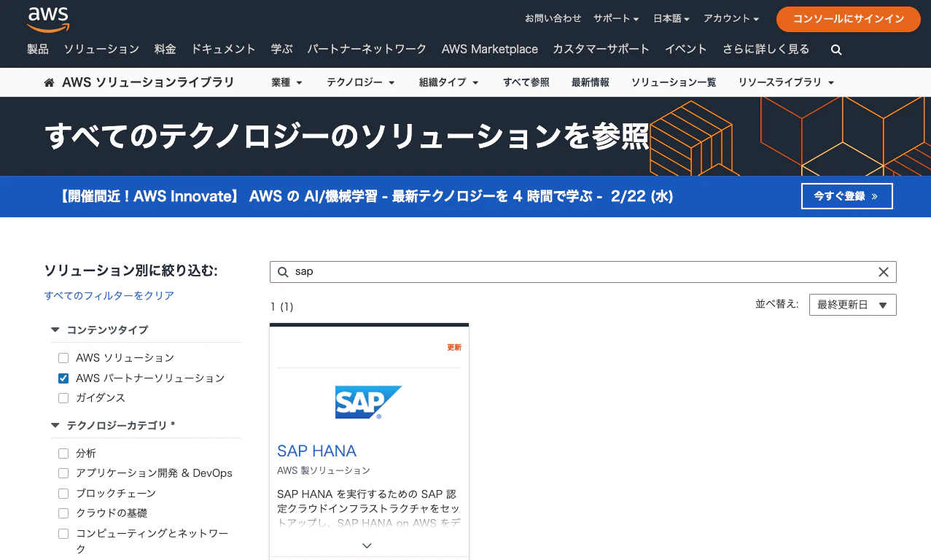Open the 製品 menu
Screen dimensions: 931x560
click(38, 50)
